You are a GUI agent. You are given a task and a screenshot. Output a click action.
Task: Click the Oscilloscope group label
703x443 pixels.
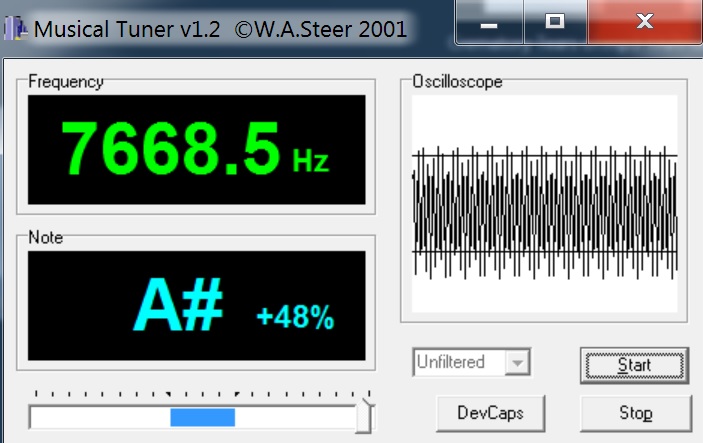pos(457,82)
